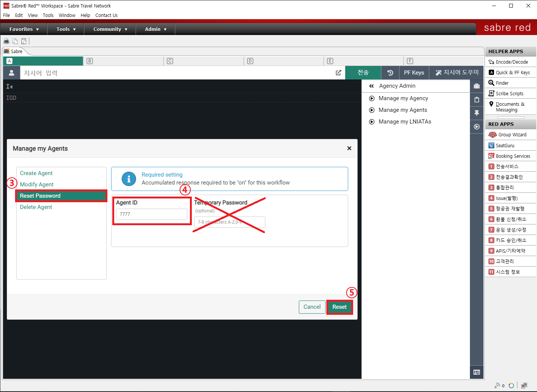Switch to work area F tab

pos(444,61)
